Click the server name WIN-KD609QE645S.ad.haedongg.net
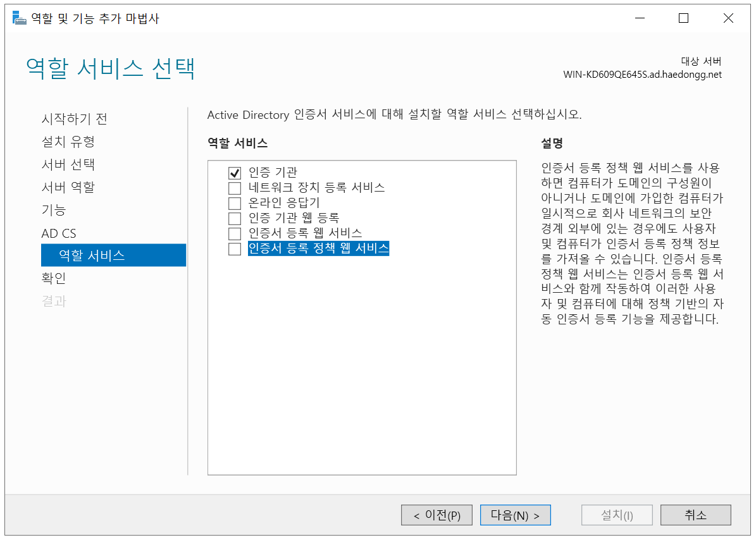This screenshot has width=756, height=540. pos(642,75)
